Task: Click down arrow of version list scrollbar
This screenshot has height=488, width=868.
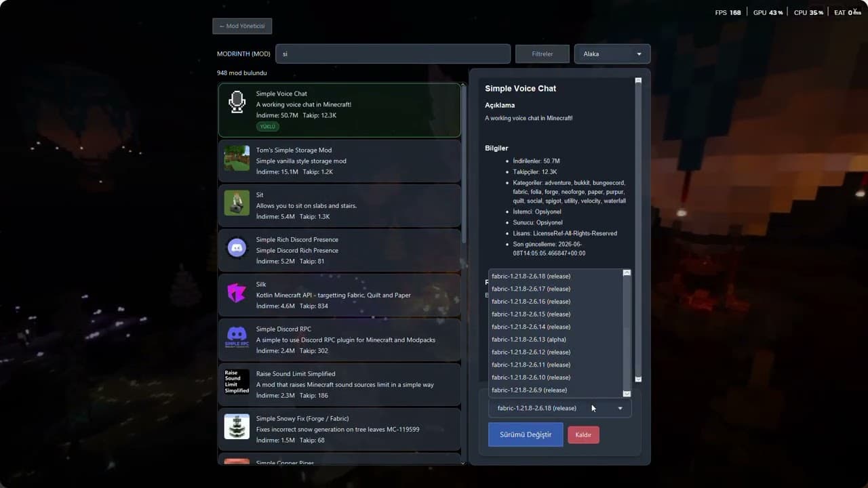Action: point(627,393)
